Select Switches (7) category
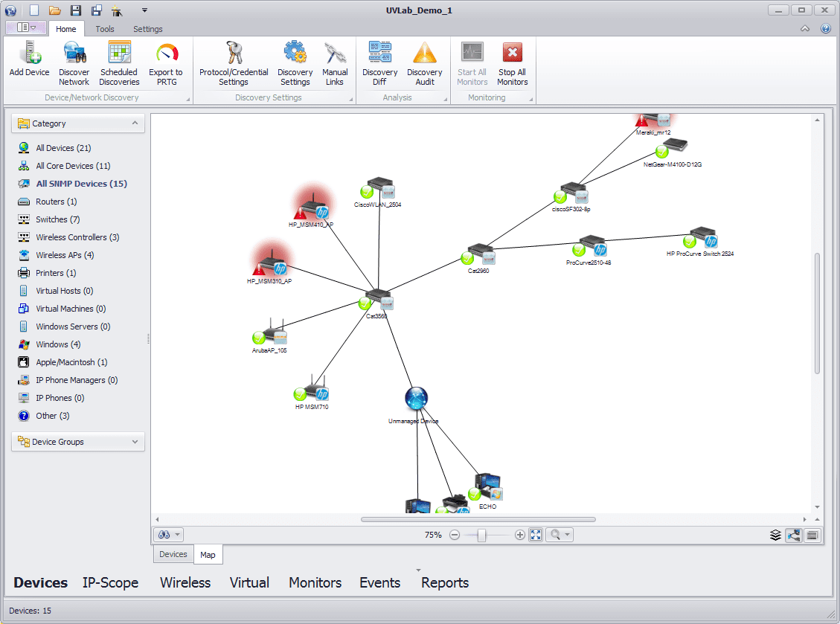 tap(58, 219)
